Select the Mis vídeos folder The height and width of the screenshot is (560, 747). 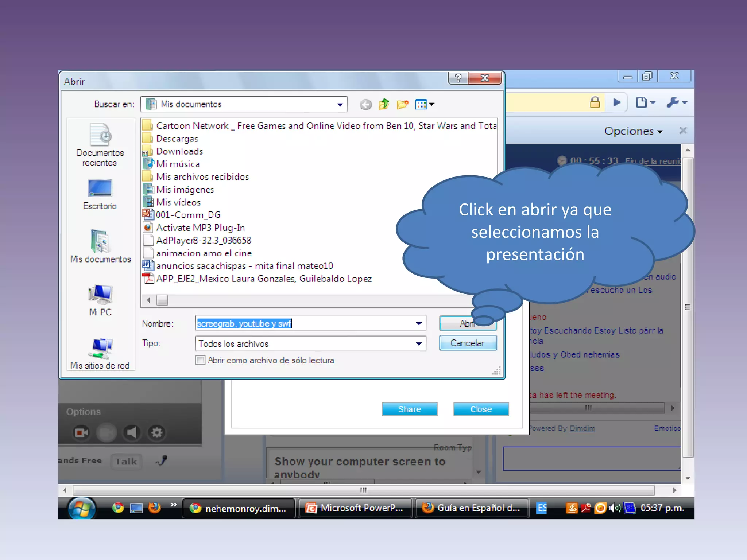pyautogui.click(x=172, y=202)
